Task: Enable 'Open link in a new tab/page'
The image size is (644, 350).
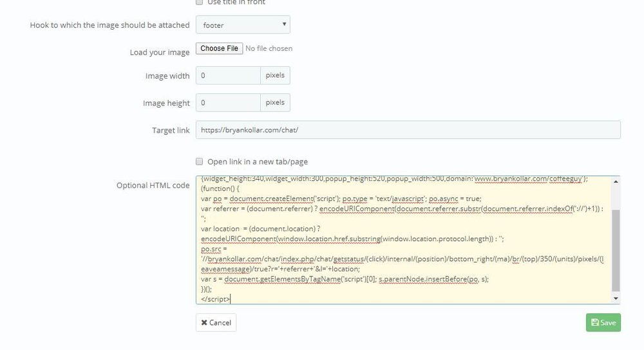Action: [199, 162]
